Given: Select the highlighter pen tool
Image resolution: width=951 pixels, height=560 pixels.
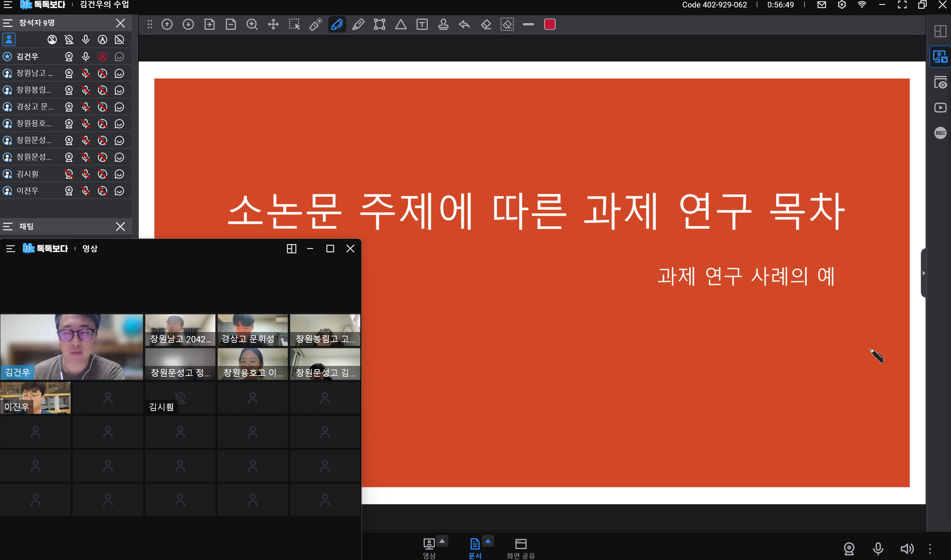Looking at the screenshot, I should point(358,25).
